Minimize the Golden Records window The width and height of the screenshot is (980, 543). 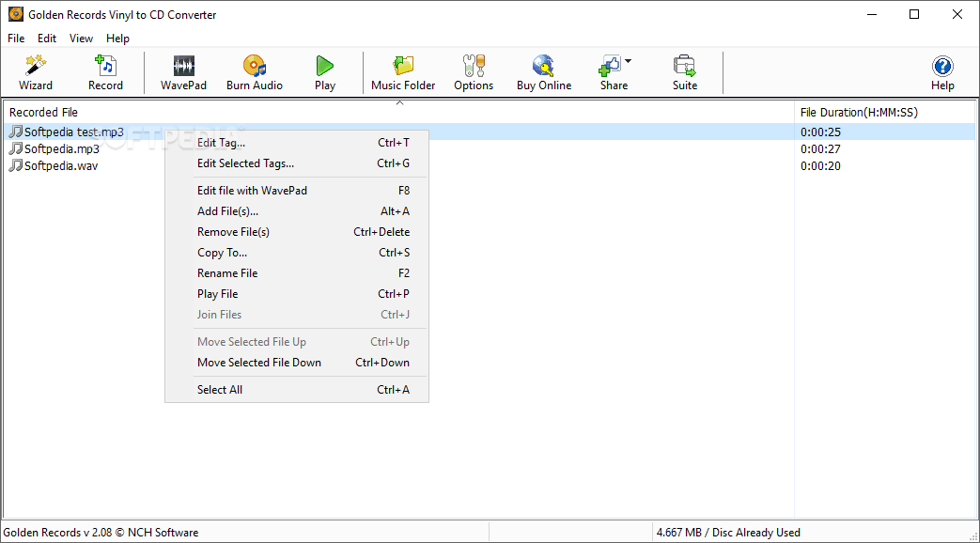[872, 14]
